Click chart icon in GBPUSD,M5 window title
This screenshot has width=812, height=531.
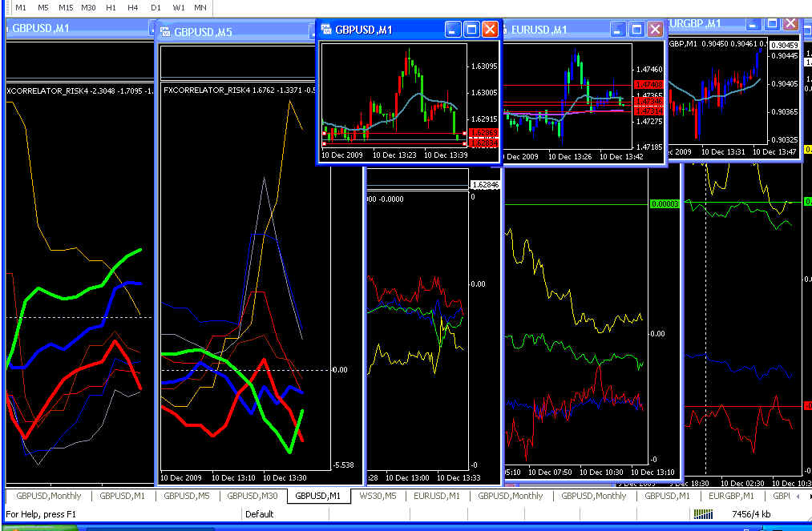[165, 31]
